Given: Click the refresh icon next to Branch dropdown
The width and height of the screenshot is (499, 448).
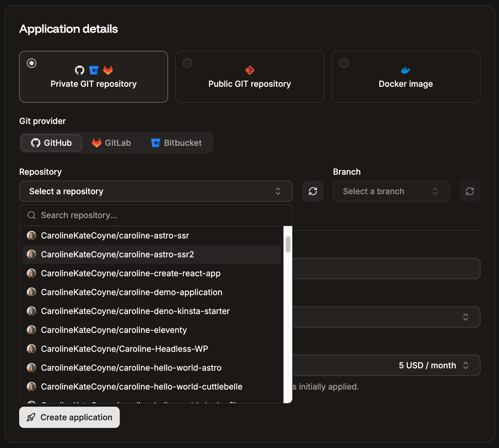Looking at the screenshot, I should pos(470,191).
